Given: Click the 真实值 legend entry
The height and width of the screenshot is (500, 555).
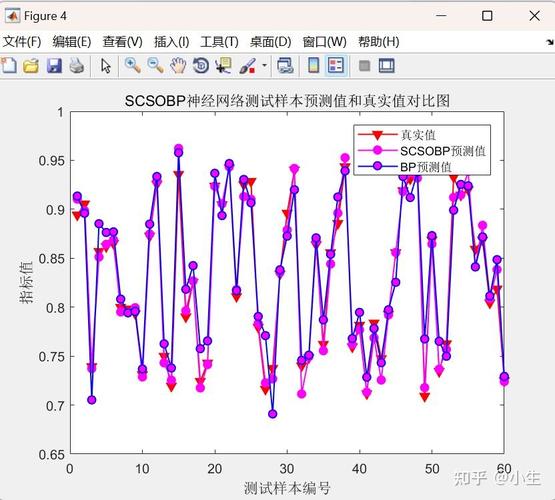Looking at the screenshot, I should [418, 135].
